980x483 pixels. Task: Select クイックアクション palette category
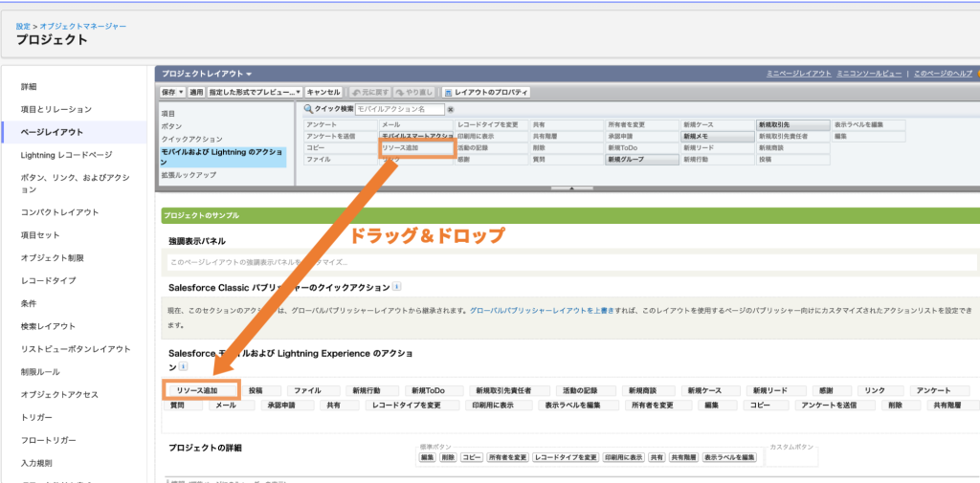pos(192,139)
